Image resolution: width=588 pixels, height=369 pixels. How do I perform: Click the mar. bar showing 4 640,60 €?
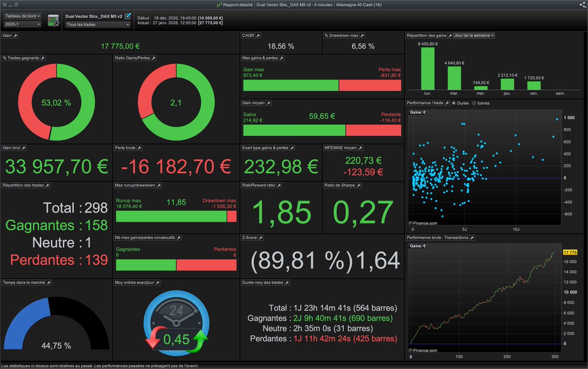coord(454,78)
